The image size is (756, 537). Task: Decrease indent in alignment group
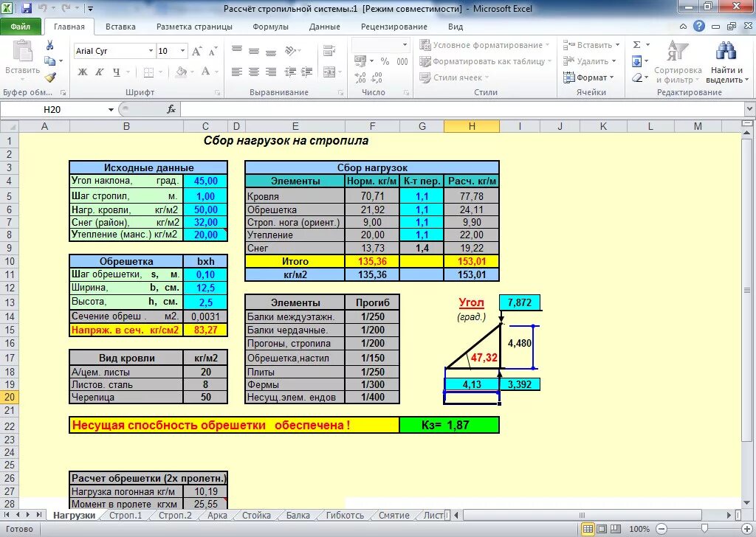coord(289,72)
